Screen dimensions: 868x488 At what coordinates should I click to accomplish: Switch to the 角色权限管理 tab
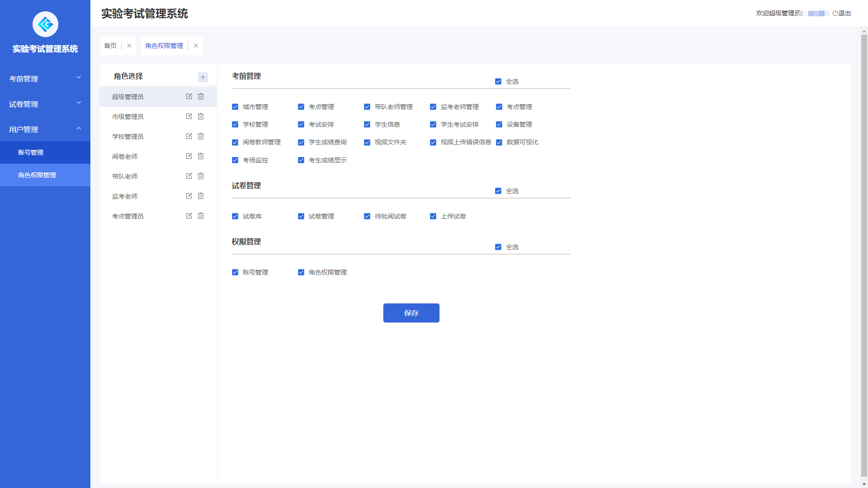[164, 46]
